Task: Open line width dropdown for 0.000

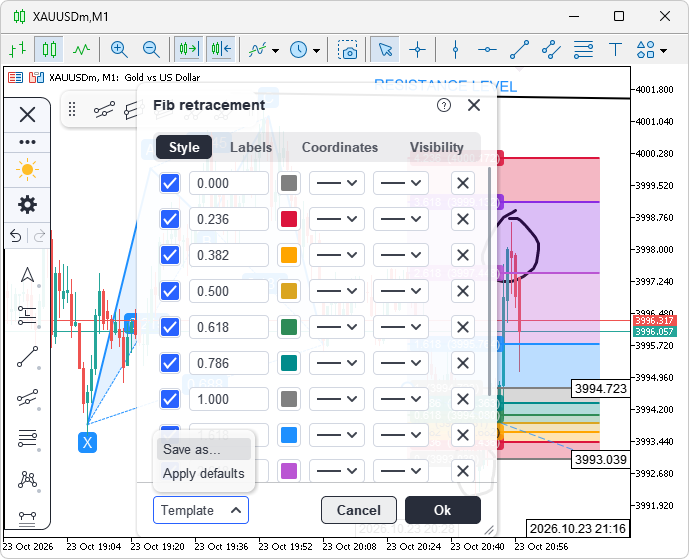Action: point(401,183)
